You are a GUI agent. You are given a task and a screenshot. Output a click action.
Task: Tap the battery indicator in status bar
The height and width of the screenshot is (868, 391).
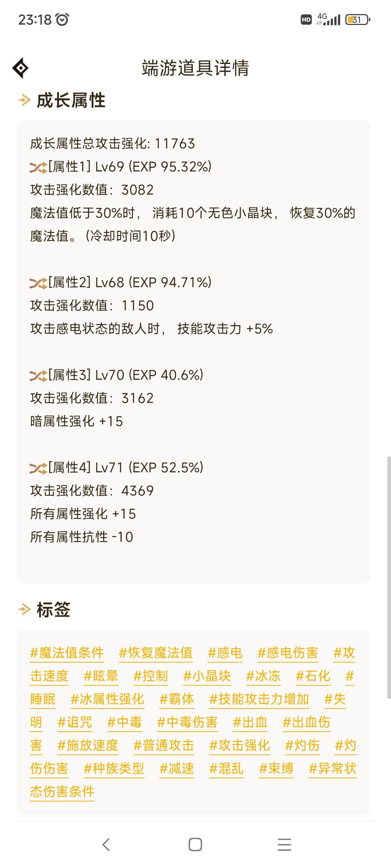pyautogui.click(x=358, y=20)
